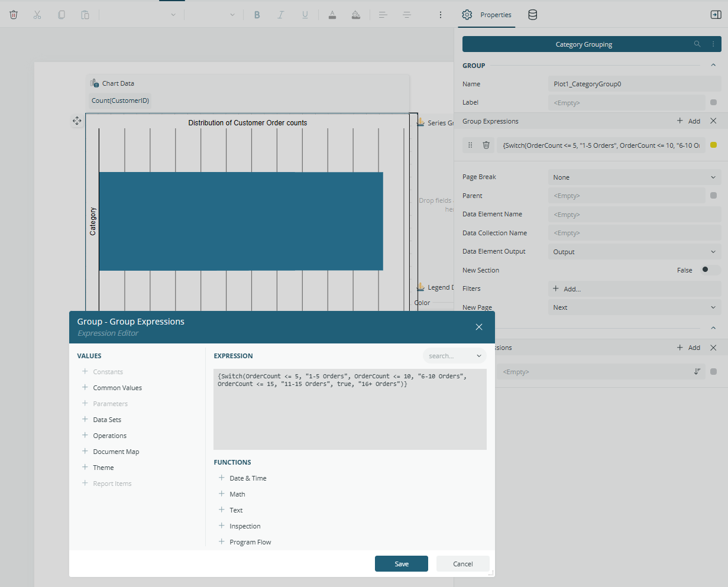
Task: Click the Parent expression indicator square
Action: (713, 196)
